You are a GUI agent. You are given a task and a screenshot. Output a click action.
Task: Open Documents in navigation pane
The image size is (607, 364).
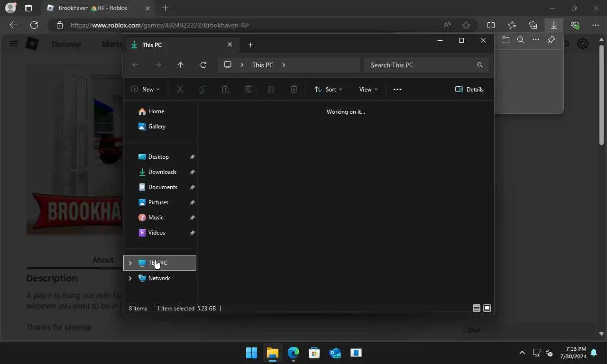160,187
